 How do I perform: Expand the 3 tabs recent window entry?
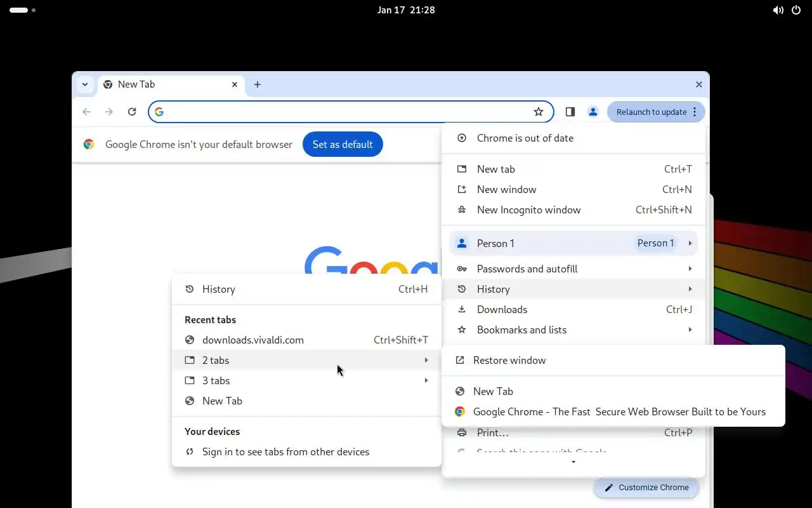[306, 380]
